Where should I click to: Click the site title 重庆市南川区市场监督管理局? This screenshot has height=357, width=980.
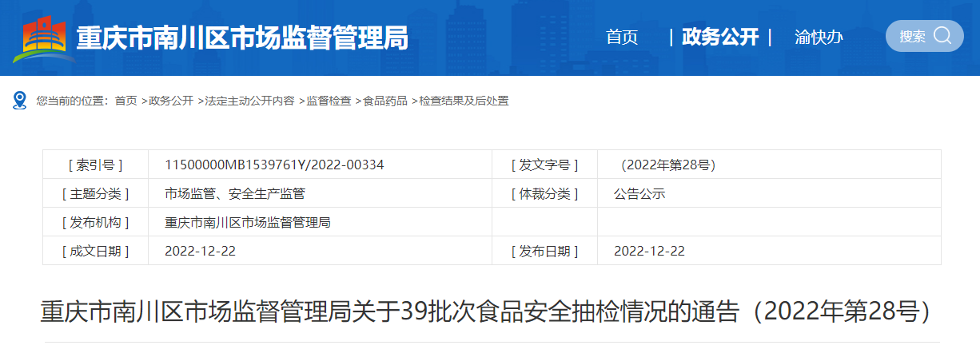[x=242, y=38]
